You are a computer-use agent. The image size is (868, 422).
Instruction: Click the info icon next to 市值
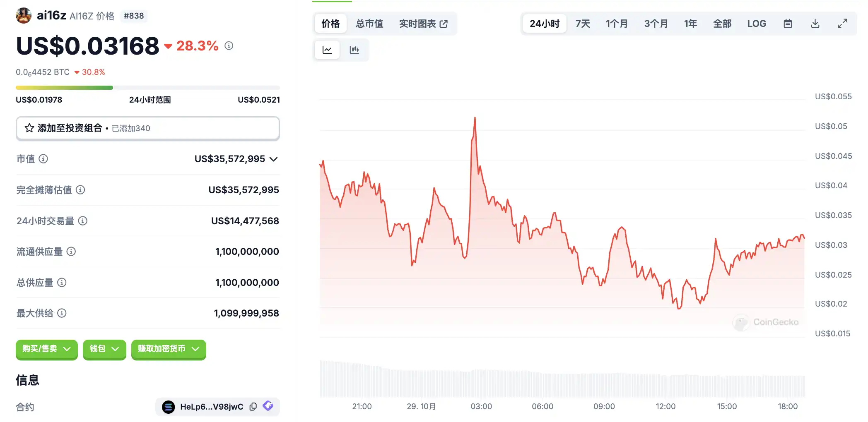pos(43,159)
